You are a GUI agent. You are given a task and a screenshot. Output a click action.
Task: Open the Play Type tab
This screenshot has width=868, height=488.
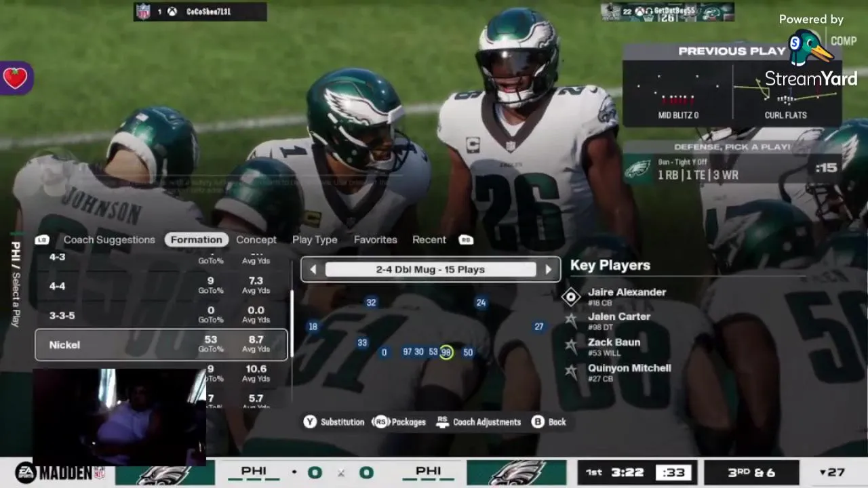click(x=315, y=240)
